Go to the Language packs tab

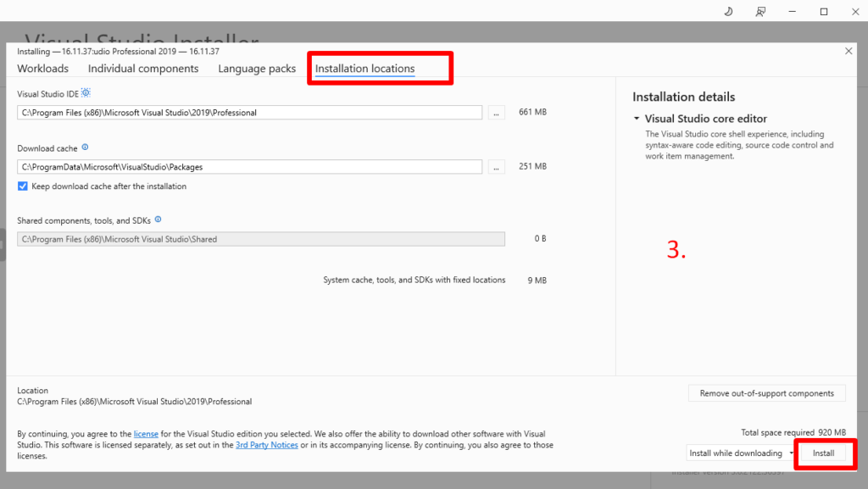[257, 69]
